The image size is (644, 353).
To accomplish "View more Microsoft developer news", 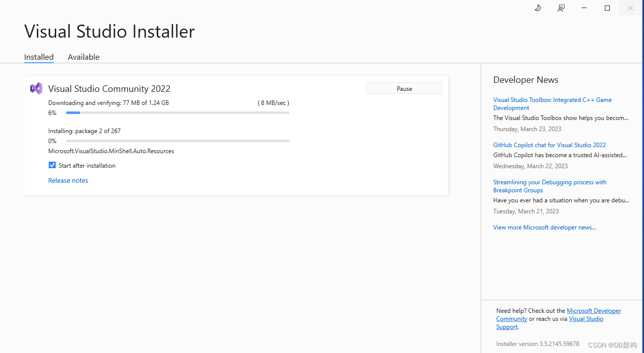I will point(545,227).
